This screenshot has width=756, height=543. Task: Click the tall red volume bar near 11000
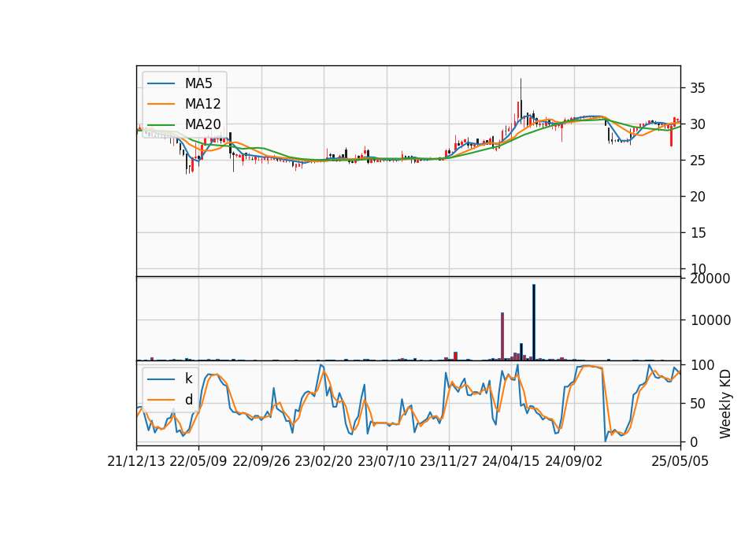coord(502,336)
